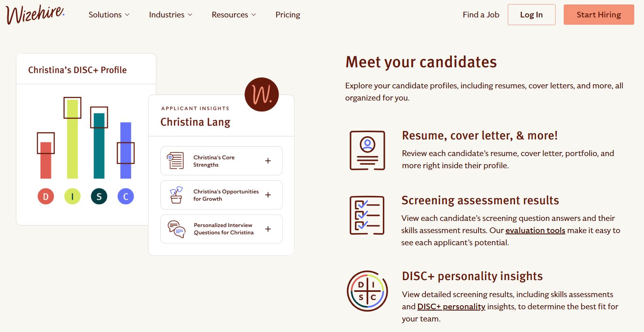
Task: Open the Industries dropdown menu
Action: pyautogui.click(x=171, y=15)
